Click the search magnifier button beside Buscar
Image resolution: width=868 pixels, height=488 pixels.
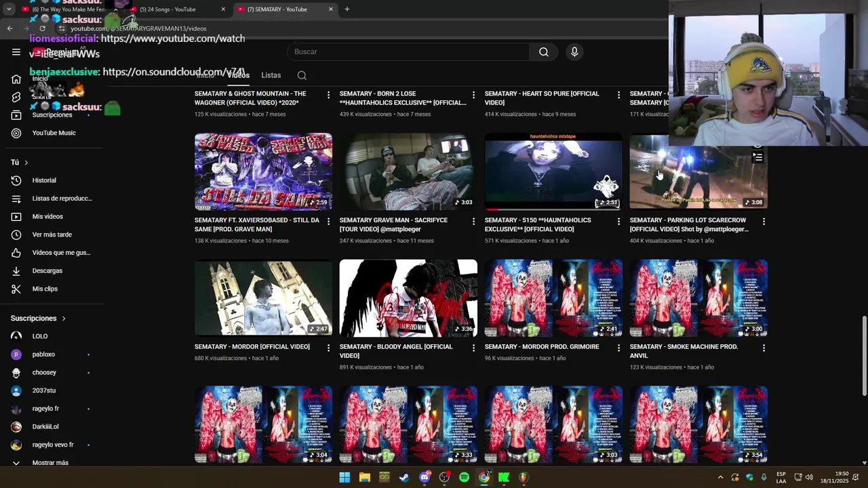(544, 52)
